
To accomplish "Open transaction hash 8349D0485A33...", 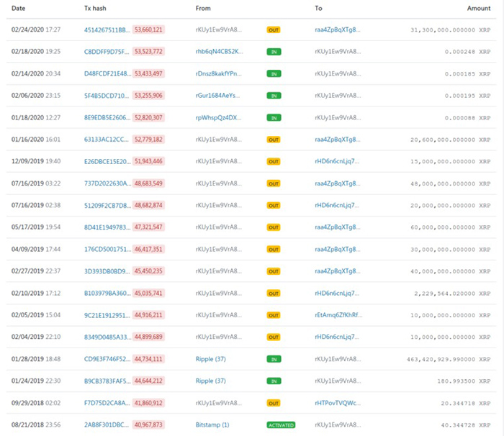I will click(108, 337).
